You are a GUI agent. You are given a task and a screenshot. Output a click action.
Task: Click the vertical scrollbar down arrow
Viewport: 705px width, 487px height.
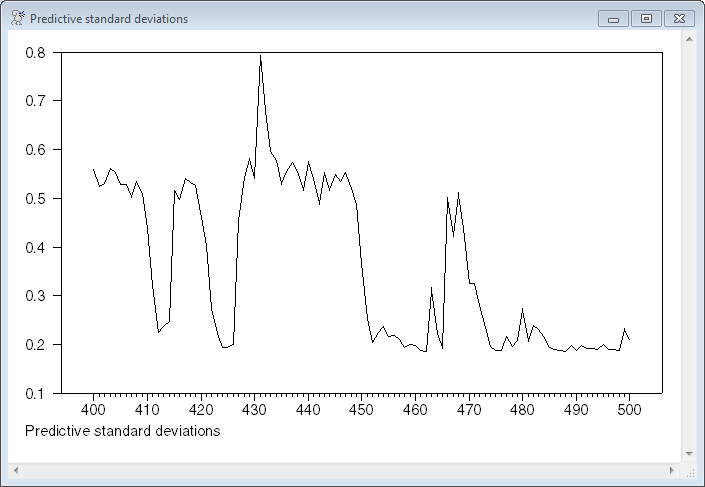point(688,453)
